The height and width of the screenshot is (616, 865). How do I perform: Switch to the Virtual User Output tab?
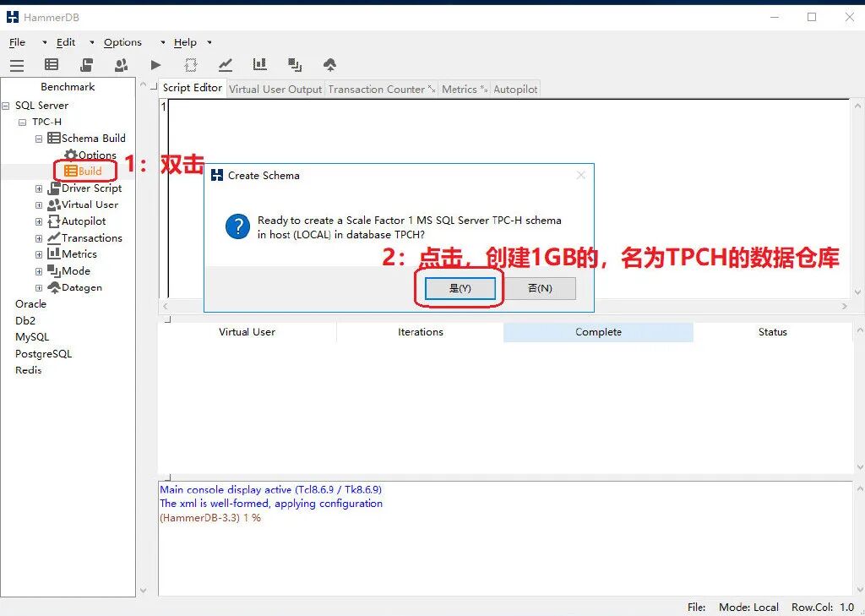[275, 90]
